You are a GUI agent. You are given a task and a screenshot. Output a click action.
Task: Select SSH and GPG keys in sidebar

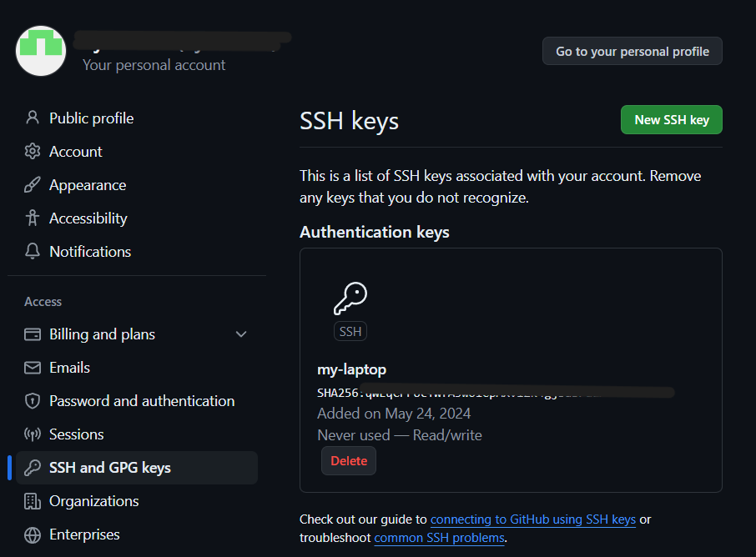tap(110, 467)
